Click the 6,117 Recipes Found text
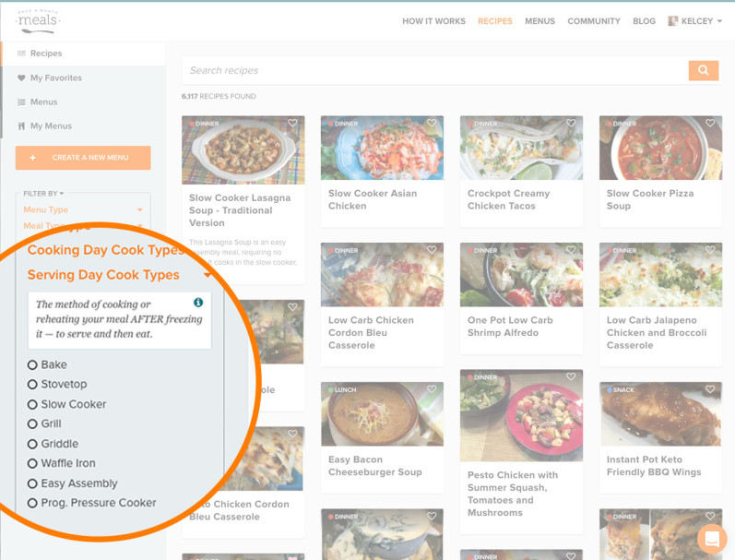Screen dimensions: 735x560 coord(219,96)
